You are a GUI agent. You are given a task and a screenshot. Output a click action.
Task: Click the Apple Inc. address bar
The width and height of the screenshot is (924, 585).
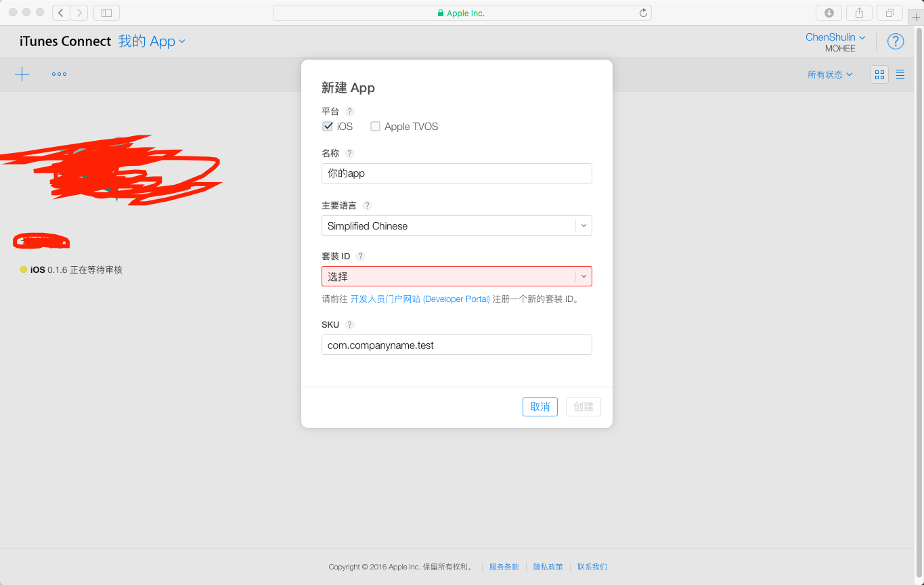(462, 13)
